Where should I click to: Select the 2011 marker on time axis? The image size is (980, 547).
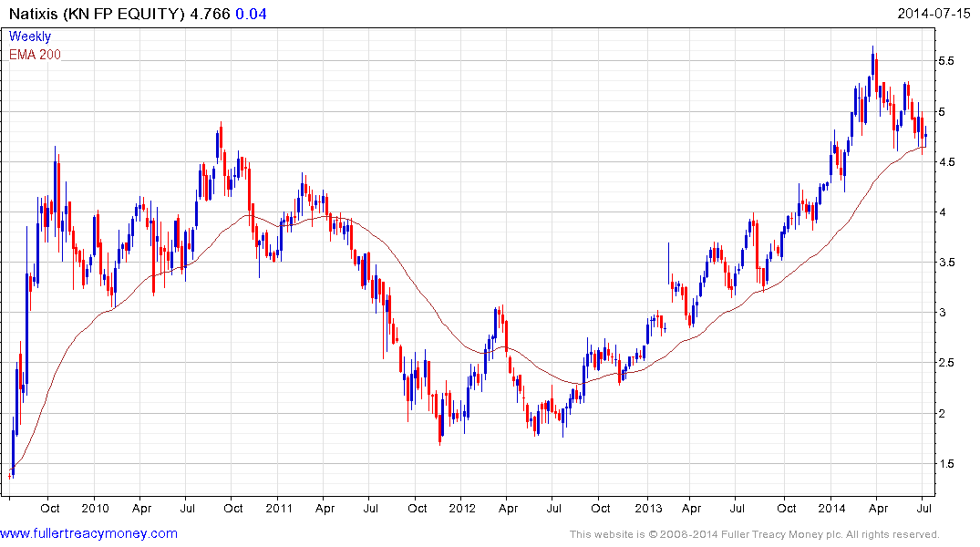click(x=279, y=509)
